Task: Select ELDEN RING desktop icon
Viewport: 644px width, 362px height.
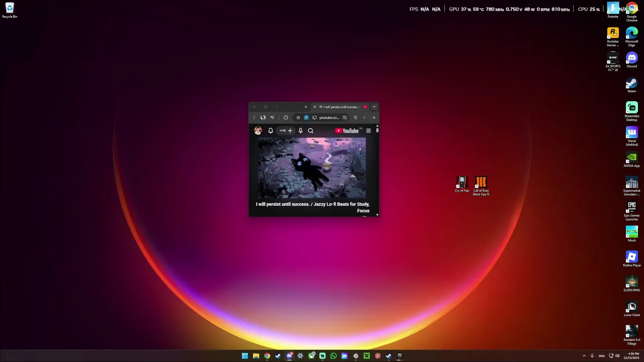Action: pos(631,284)
